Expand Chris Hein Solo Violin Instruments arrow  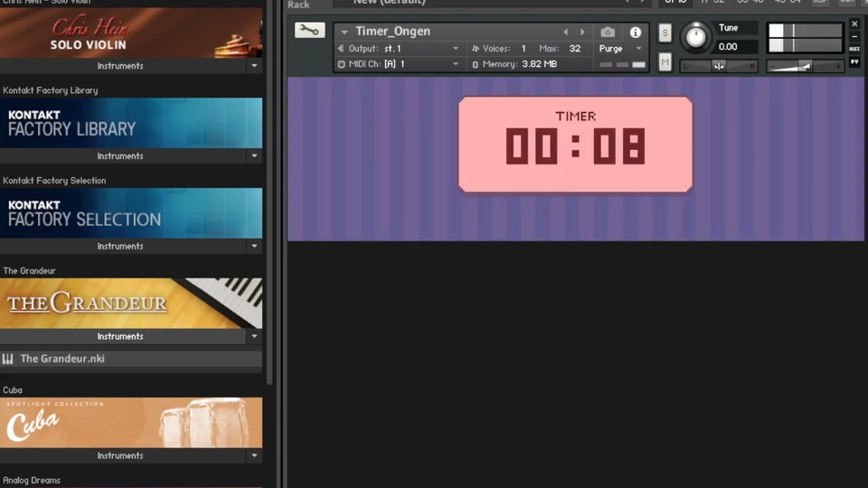click(x=254, y=66)
